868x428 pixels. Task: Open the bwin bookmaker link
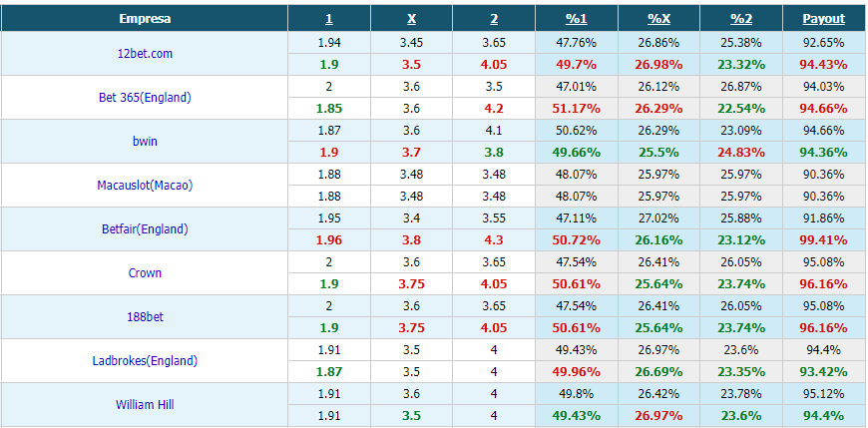[145, 142]
